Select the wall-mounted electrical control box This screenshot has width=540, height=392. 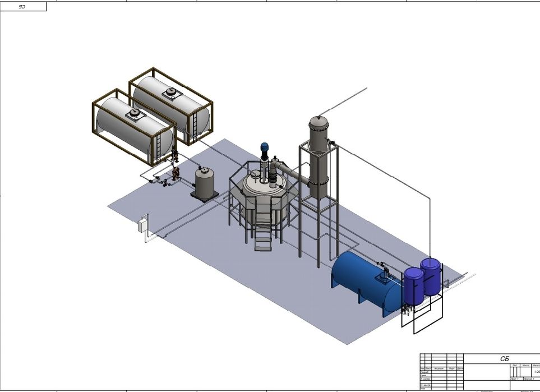(142, 225)
